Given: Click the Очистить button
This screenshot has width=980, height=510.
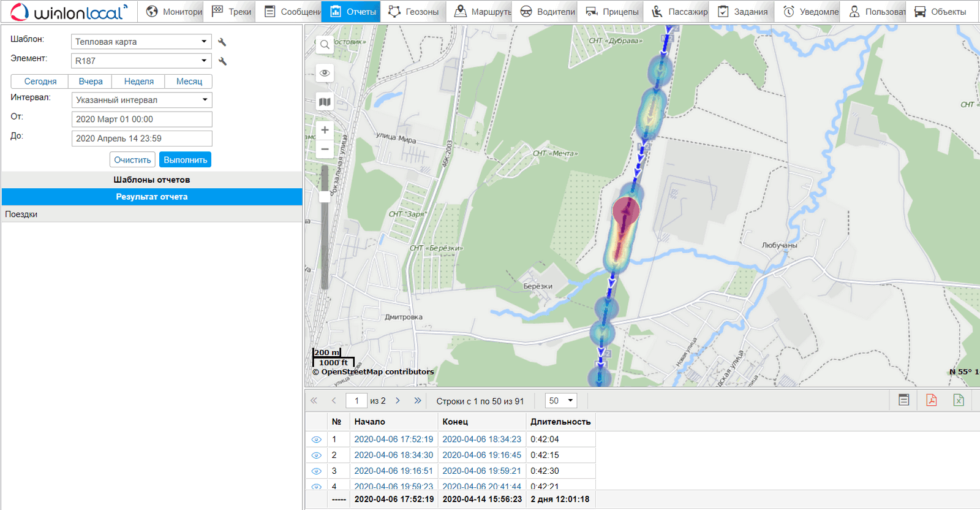Looking at the screenshot, I should (132, 160).
